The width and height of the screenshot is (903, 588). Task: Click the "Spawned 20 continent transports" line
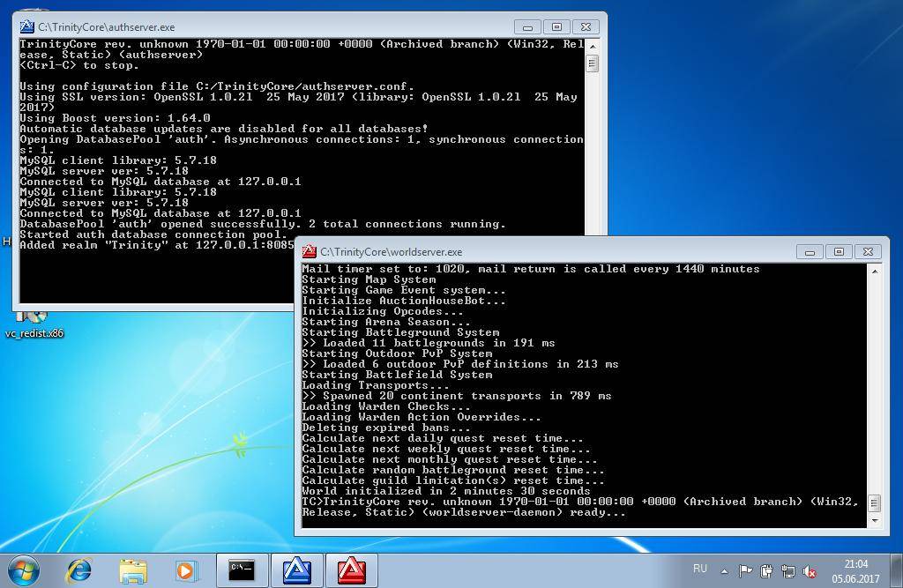pos(458,396)
